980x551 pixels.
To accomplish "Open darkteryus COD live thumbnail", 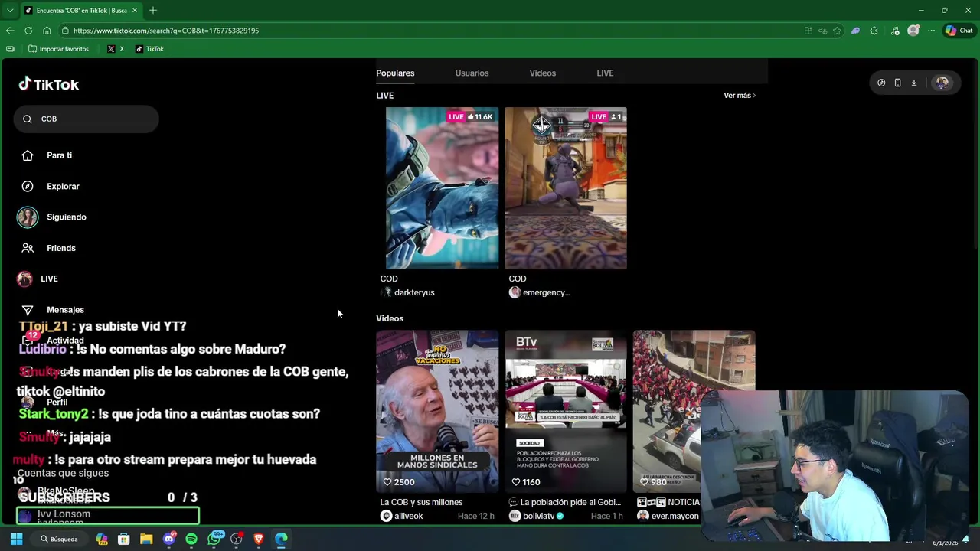I will 442,188.
